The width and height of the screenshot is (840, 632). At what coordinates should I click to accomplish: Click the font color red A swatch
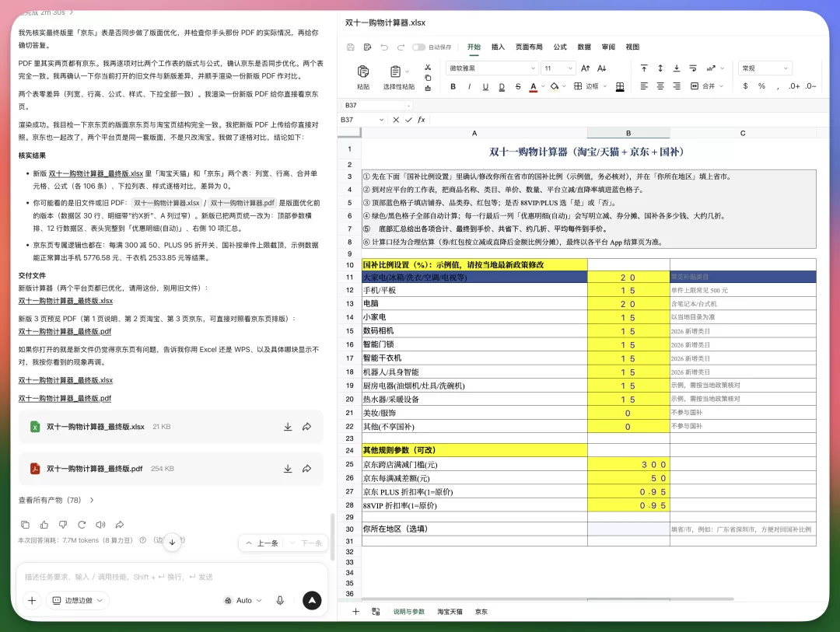click(x=534, y=87)
